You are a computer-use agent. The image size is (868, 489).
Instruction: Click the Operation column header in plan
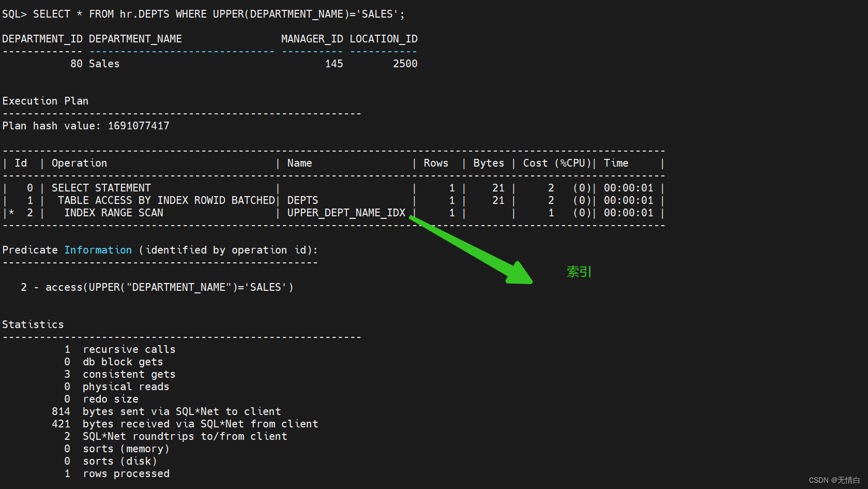tap(80, 163)
